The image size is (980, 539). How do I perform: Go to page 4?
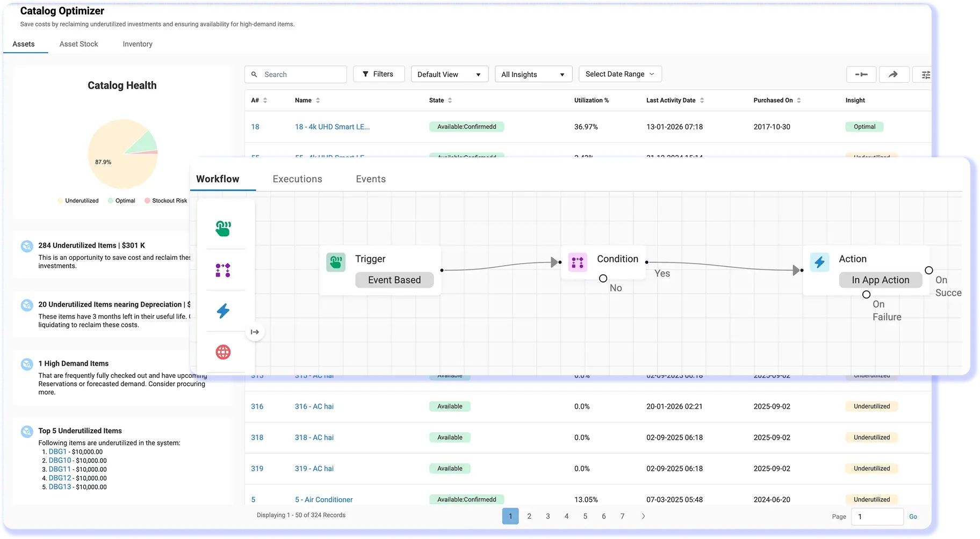(x=566, y=516)
